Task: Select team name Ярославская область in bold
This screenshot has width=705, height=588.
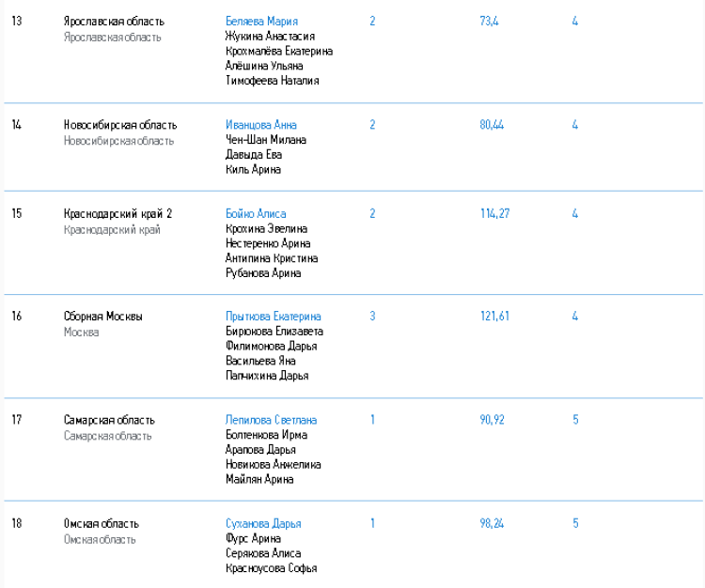Action: tap(114, 21)
